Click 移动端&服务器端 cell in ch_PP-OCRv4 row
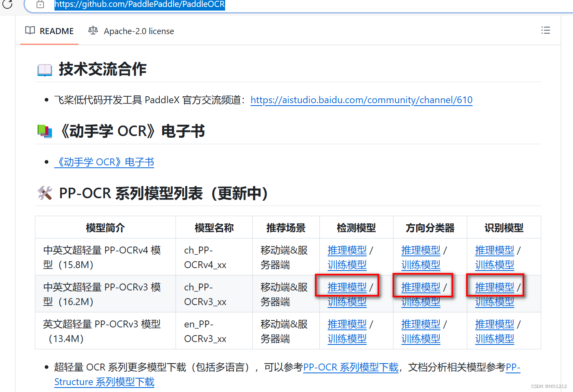 pos(286,257)
